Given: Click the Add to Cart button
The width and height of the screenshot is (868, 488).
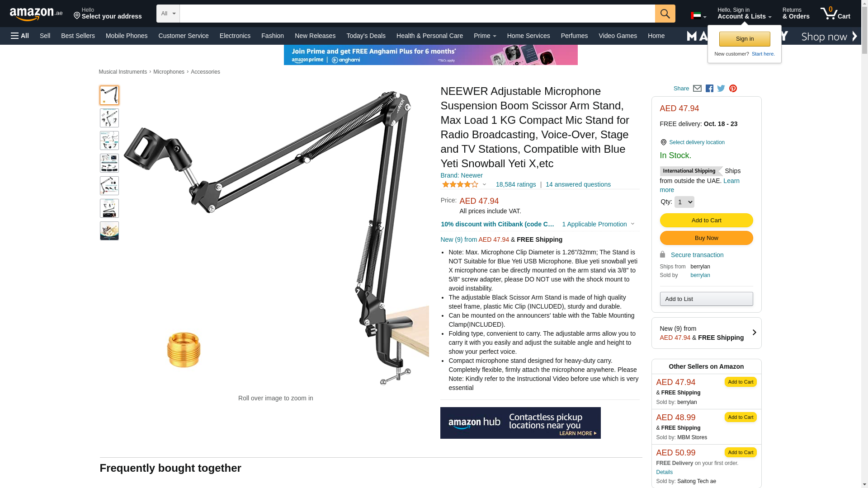Looking at the screenshot, I should pyautogui.click(x=706, y=221).
